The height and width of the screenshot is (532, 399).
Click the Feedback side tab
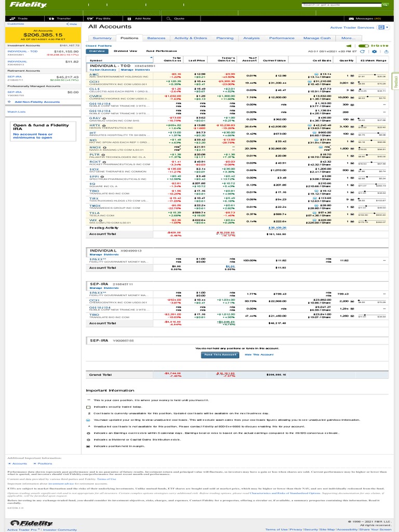point(395,81)
